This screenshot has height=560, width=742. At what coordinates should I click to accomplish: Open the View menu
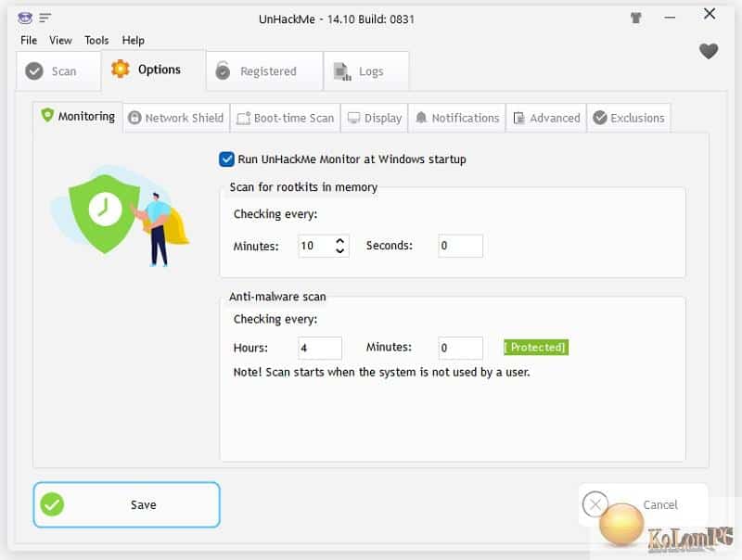tap(60, 40)
